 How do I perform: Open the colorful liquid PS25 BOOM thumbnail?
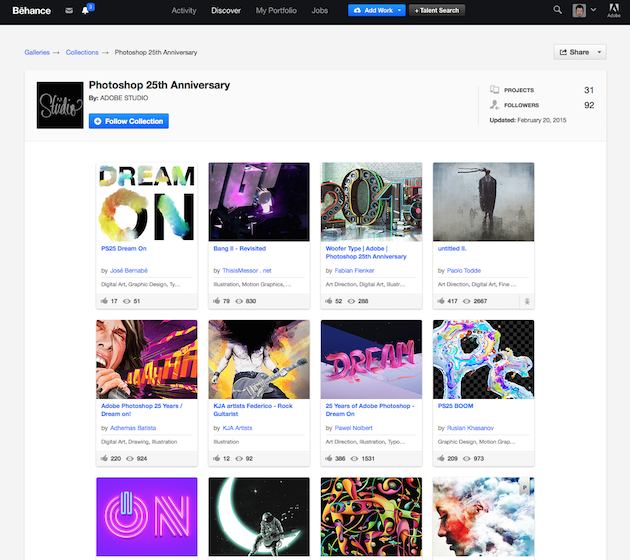pyautogui.click(x=484, y=359)
